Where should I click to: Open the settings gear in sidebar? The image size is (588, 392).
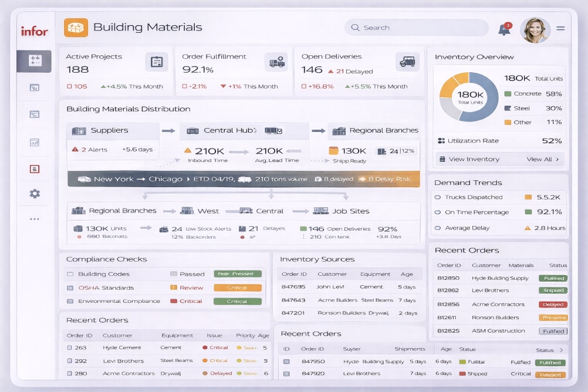35,194
